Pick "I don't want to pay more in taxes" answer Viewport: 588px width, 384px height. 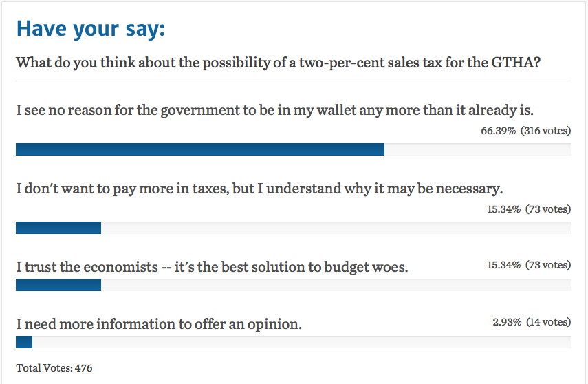[x=260, y=188]
